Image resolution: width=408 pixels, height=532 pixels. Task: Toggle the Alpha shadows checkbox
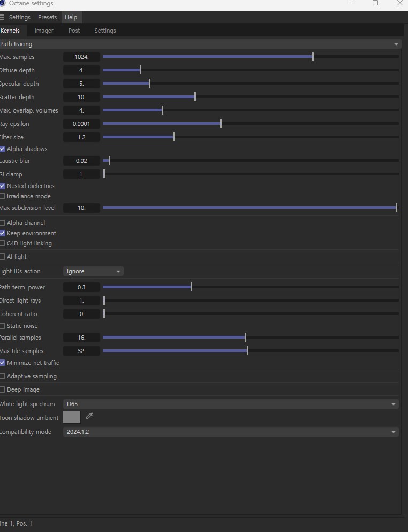(2, 149)
